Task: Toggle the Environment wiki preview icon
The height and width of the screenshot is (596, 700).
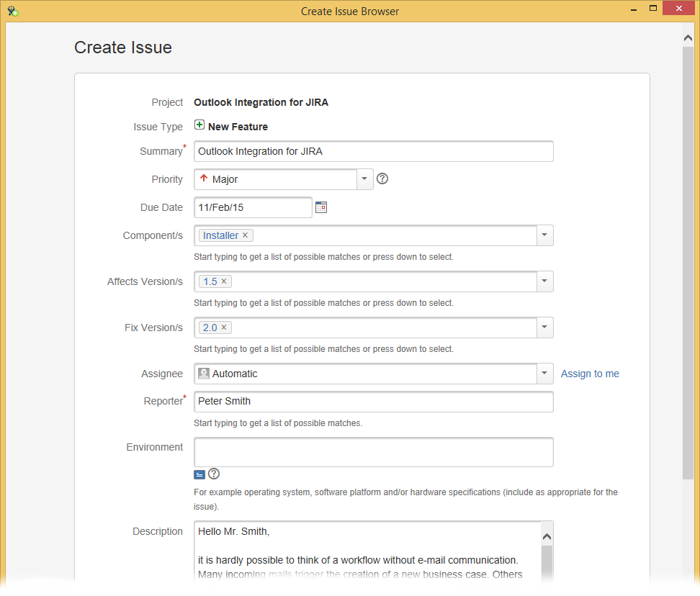Action: tap(199, 474)
